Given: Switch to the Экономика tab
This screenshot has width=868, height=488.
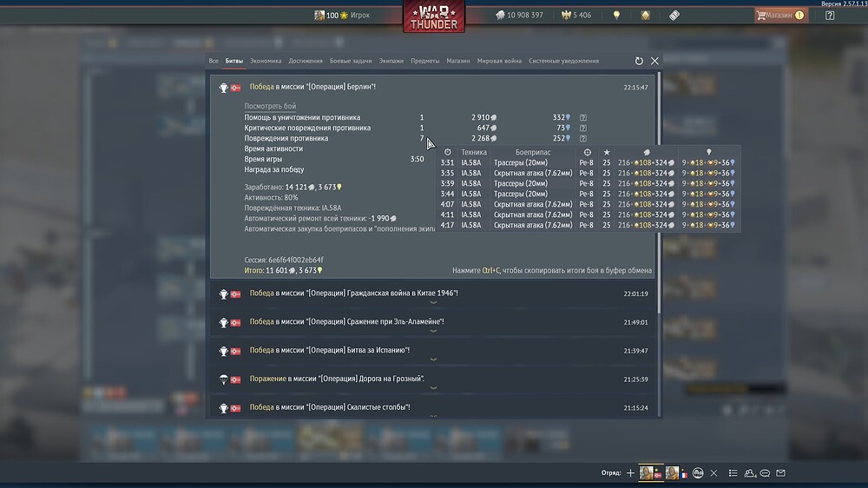Looking at the screenshot, I should [266, 61].
